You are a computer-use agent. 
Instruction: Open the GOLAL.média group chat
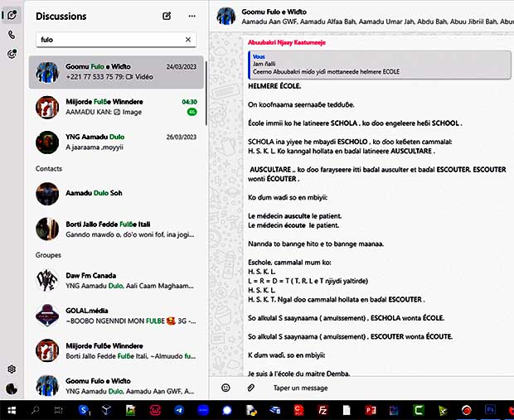116,316
